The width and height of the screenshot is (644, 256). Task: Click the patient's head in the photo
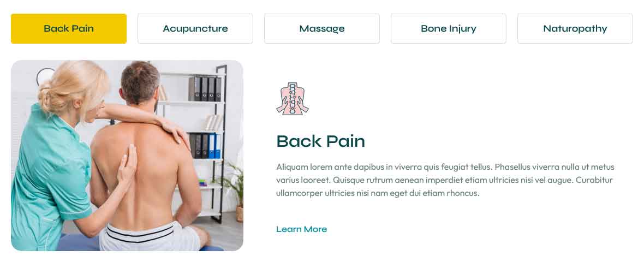click(140, 84)
